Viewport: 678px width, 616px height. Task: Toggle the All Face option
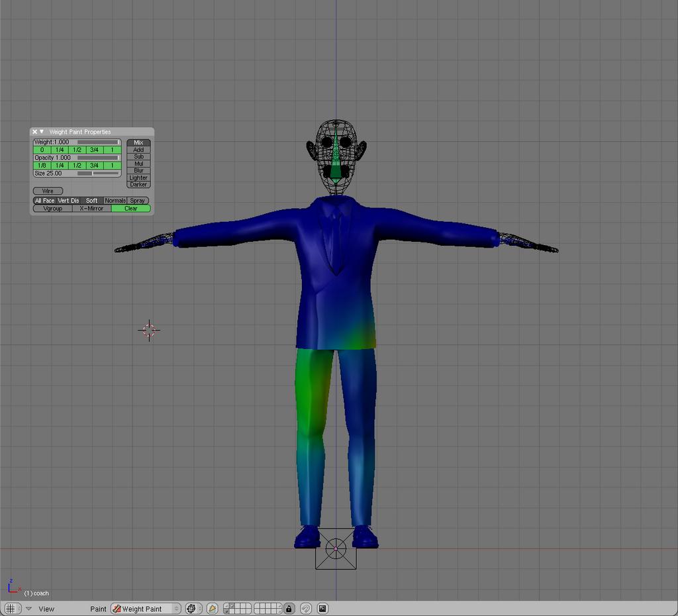(x=44, y=200)
